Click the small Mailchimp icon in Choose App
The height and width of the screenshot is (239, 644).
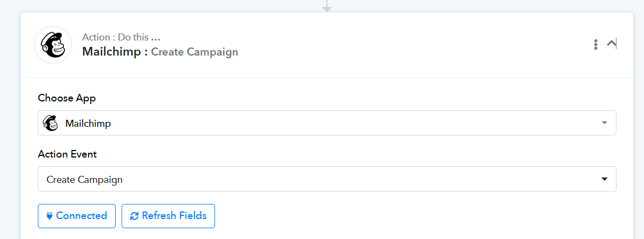51,123
